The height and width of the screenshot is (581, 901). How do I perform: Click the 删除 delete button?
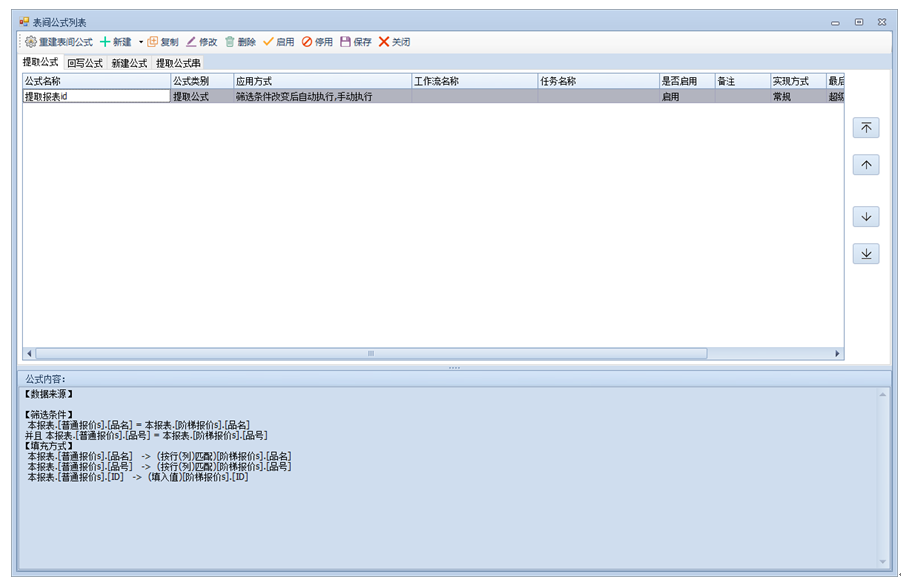tap(240, 42)
